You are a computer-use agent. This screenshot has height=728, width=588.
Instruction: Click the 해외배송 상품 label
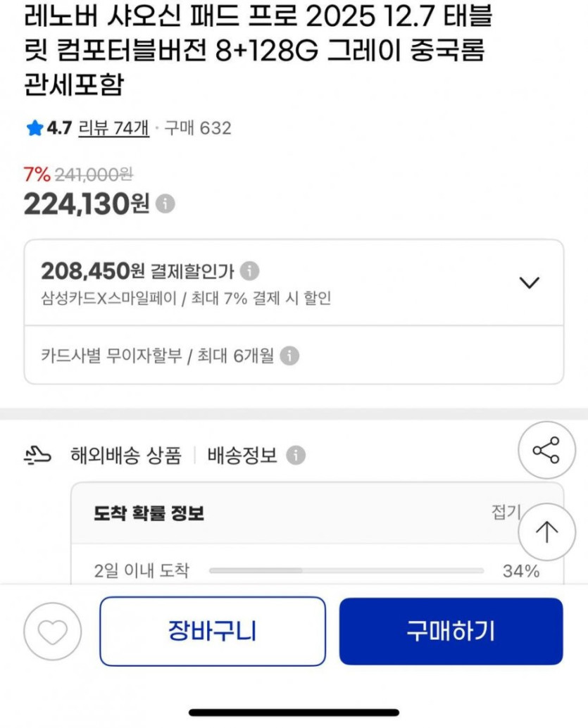click(x=126, y=456)
